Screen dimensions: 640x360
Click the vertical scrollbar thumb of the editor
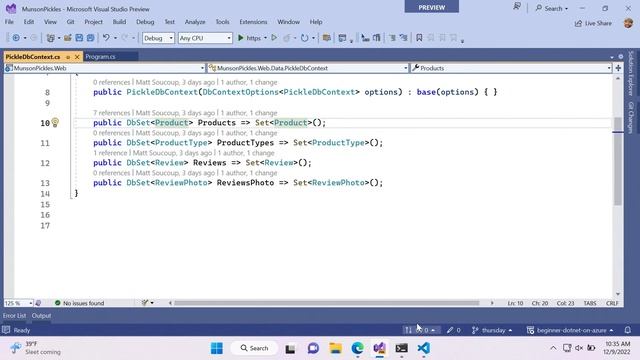pos(618,161)
